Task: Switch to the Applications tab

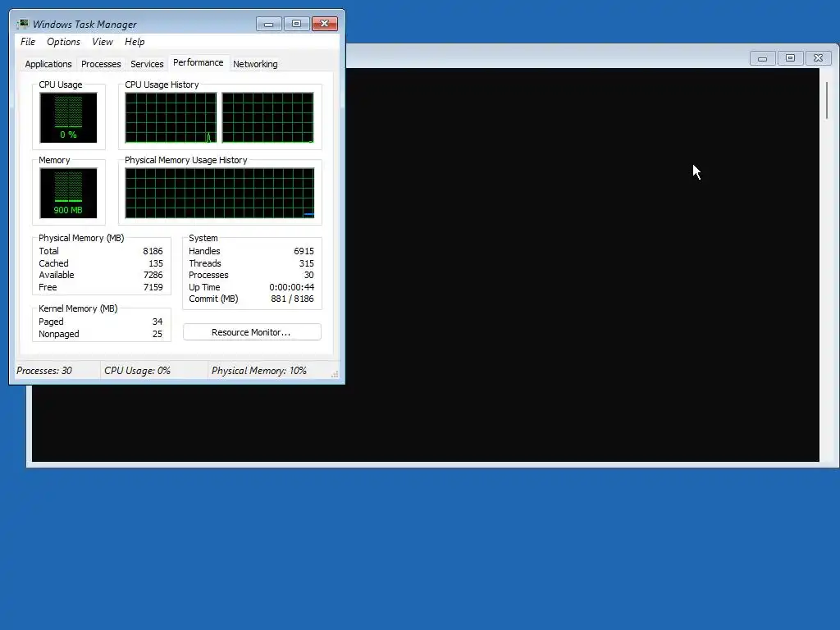Action: click(48, 64)
